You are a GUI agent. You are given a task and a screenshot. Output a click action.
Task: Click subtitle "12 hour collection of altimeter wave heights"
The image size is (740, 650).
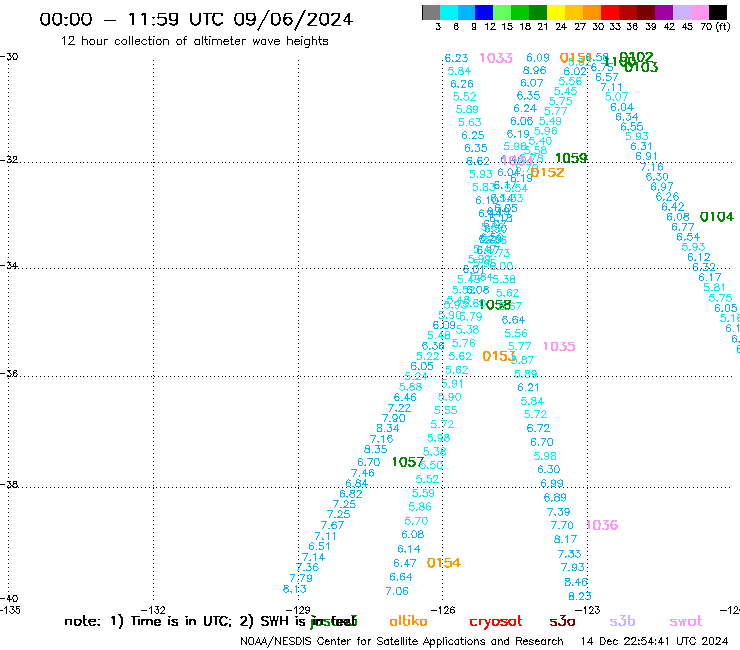pyautogui.click(x=194, y=41)
